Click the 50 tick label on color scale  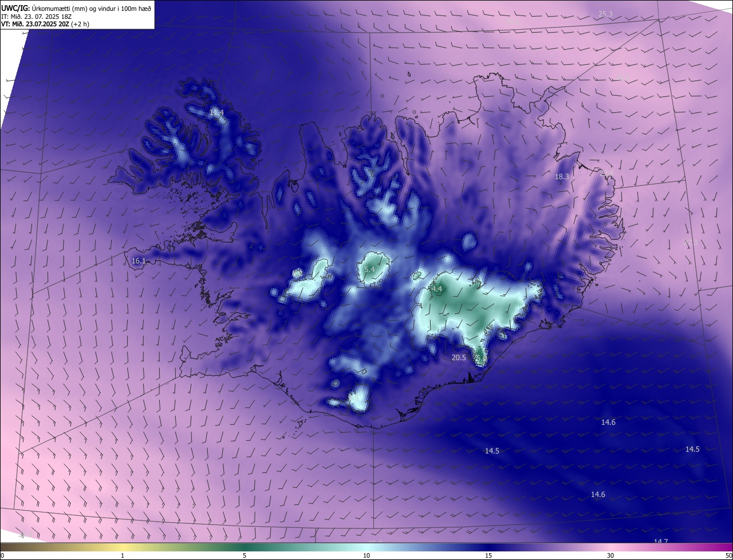pyautogui.click(x=728, y=555)
